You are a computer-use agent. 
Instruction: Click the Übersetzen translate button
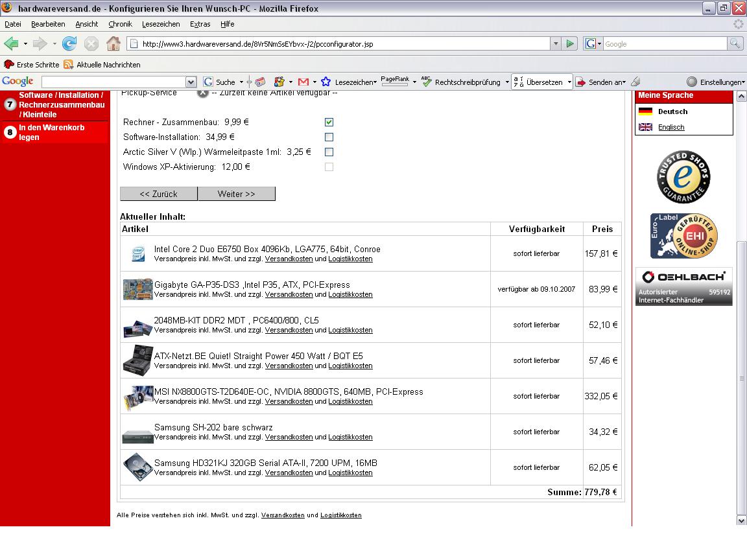pos(538,82)
